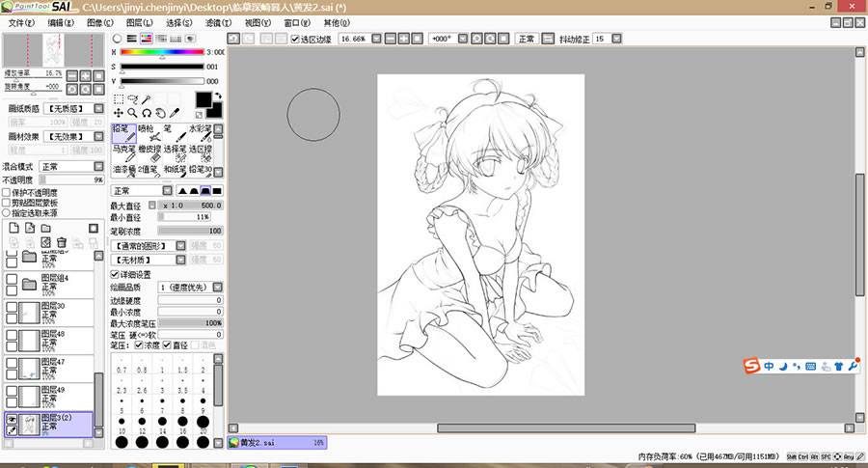This screenshot has height=468, width=868.
Task: Select the 黄发2.sai document tab
Action: pos(277,443)
